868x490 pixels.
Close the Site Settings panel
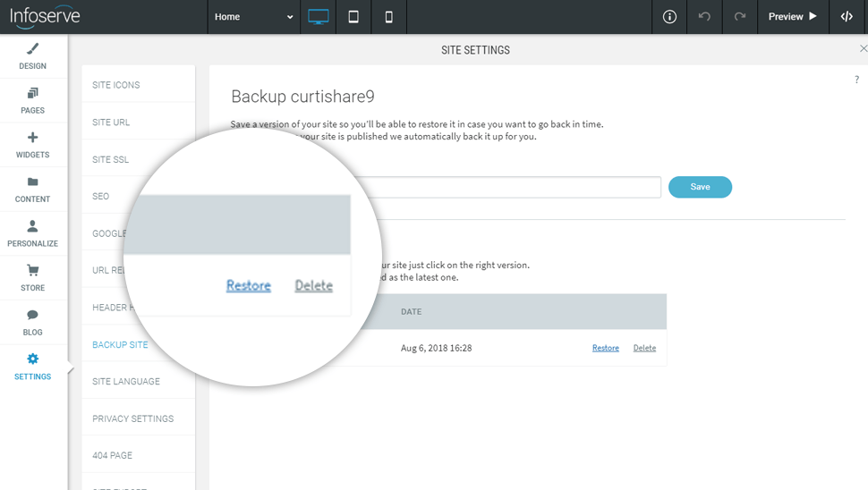pos(863,49)
